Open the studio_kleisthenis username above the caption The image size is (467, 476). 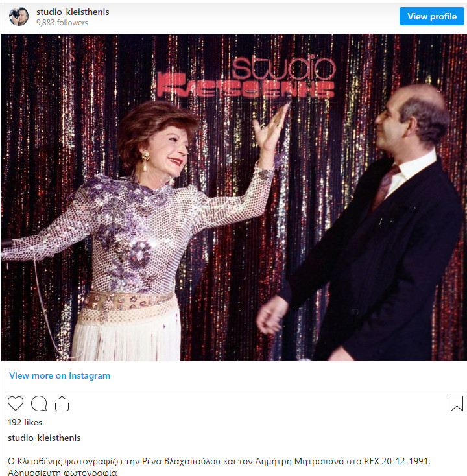click(x=44, y=438)
